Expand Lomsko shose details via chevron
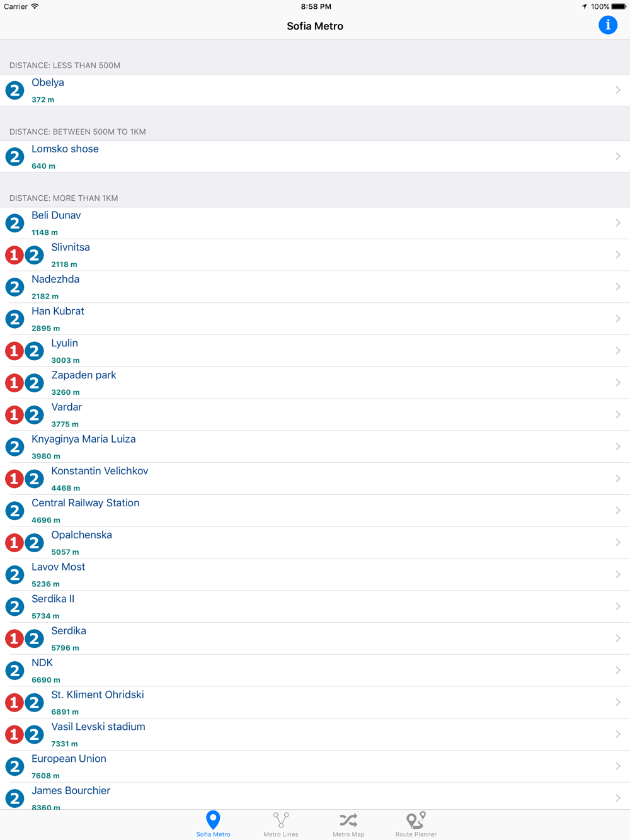Image resolution: width=630 pixels, height=840 pixels. pos(618,156)
